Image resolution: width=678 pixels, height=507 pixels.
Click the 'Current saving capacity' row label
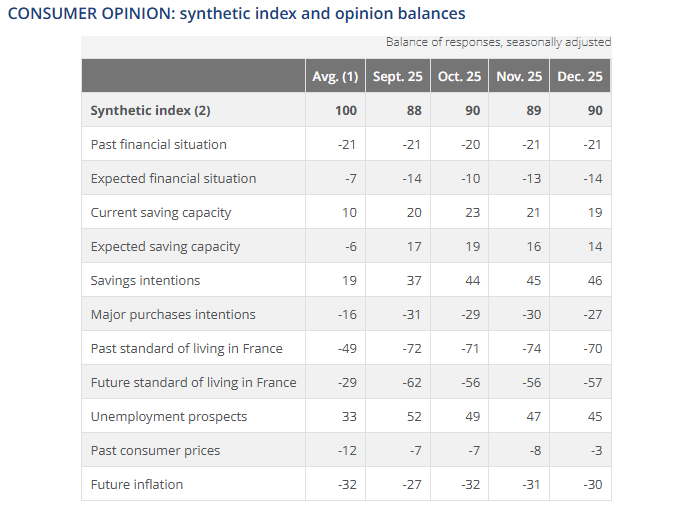(x=160, y=212)
